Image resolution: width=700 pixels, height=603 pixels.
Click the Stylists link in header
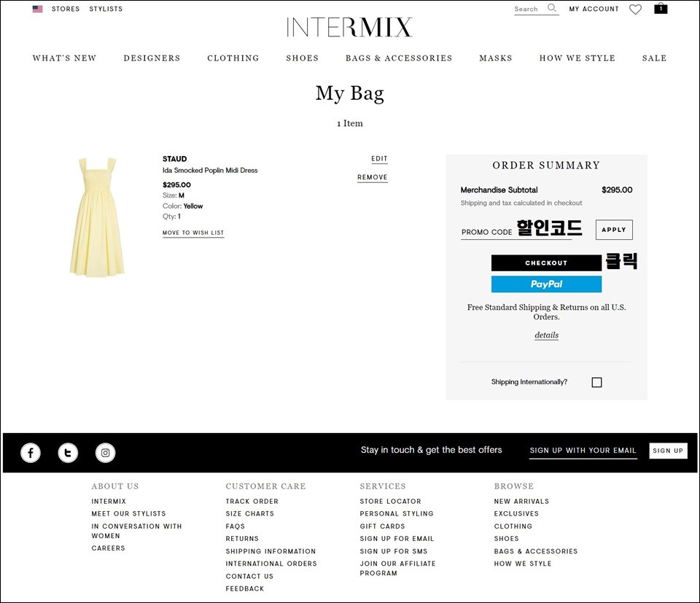[106, 9]
